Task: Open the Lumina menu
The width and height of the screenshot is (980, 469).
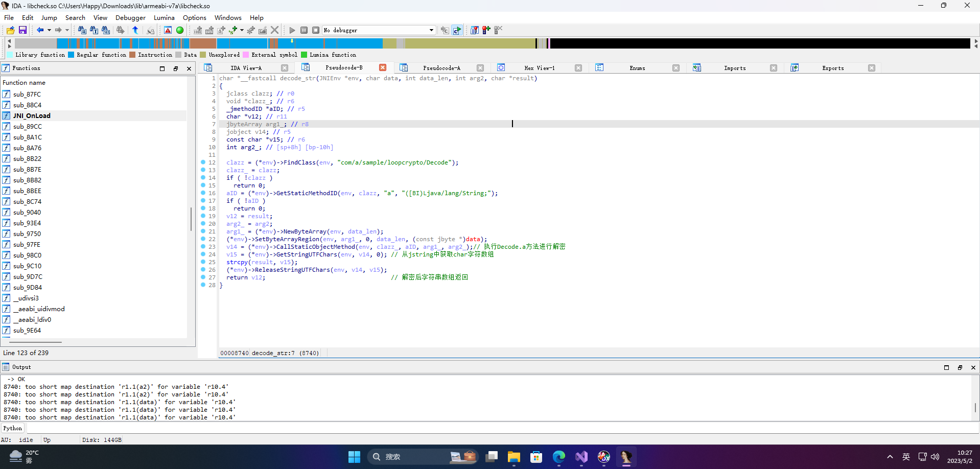Action: 164,17
